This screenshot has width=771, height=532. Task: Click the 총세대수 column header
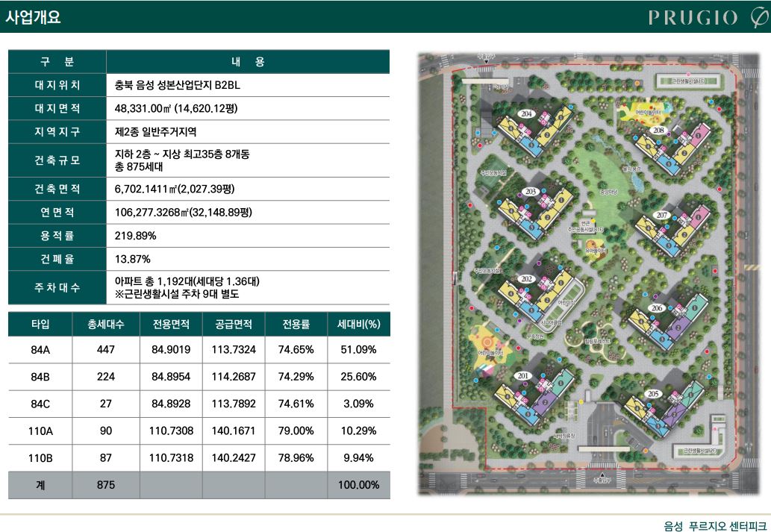pyautogui.click(x=106, y=324)
